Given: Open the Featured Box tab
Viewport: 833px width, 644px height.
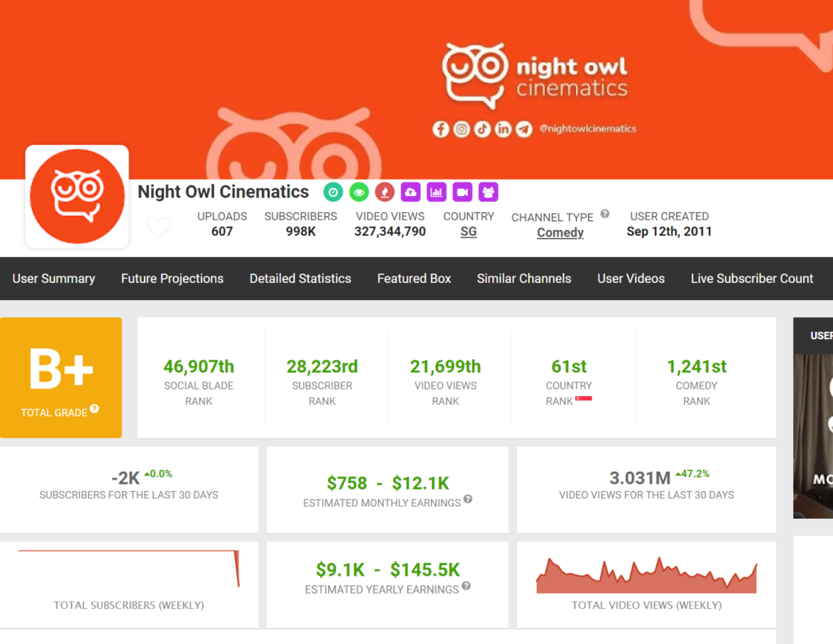Looking at the screenshot, I should [414, 279].
